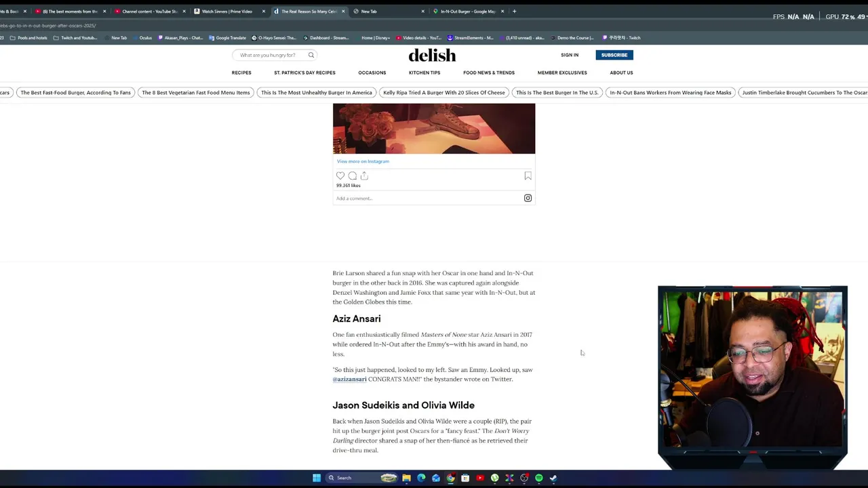868x488 pixels.
Task: Open the Windows Start menu
Action: click(317, 478)
